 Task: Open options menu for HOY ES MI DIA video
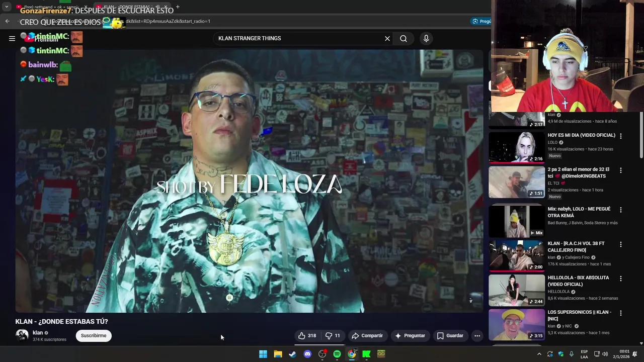coord(620,136)
